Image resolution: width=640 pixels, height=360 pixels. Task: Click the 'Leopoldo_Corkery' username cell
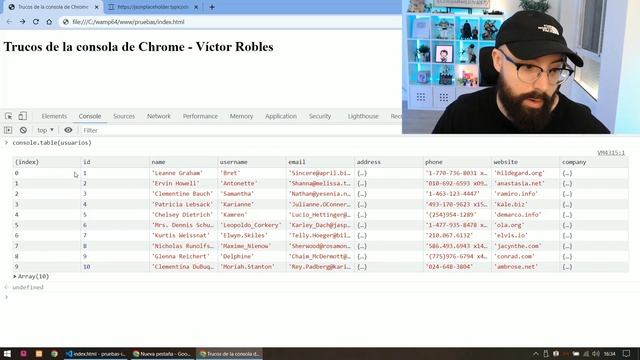(252, 225)
